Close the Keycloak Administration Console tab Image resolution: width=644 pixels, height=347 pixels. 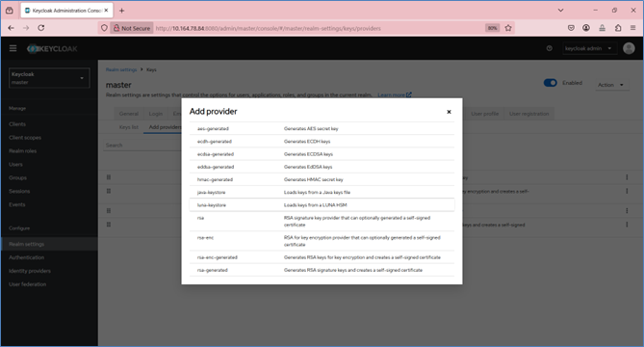[x=106, y=11]
